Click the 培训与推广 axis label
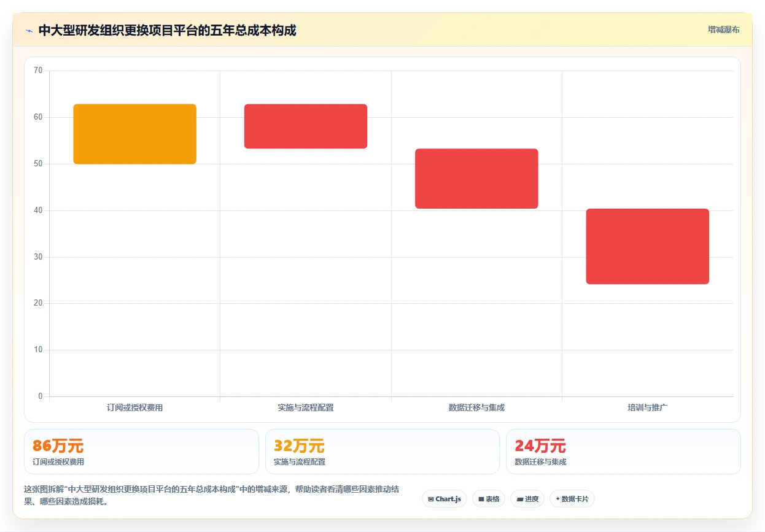The image size is (765, 532). 647,407
